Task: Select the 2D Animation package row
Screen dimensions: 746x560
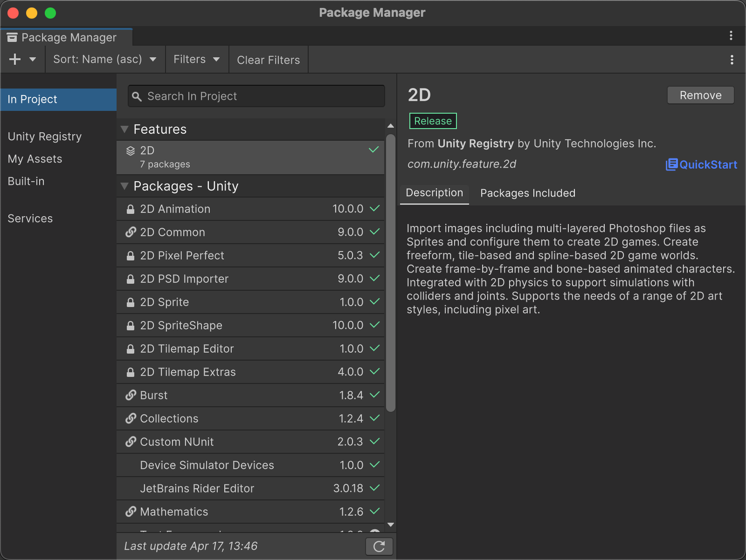Action: tap(250, 209)
